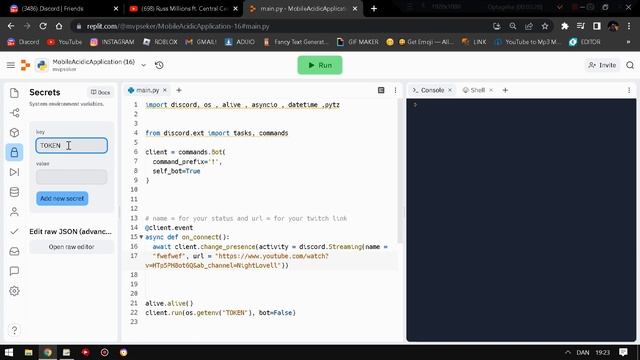This screenshot has width=640, height=360.
Task: Switch to the Shell tab
Action: tap(478, 90)
